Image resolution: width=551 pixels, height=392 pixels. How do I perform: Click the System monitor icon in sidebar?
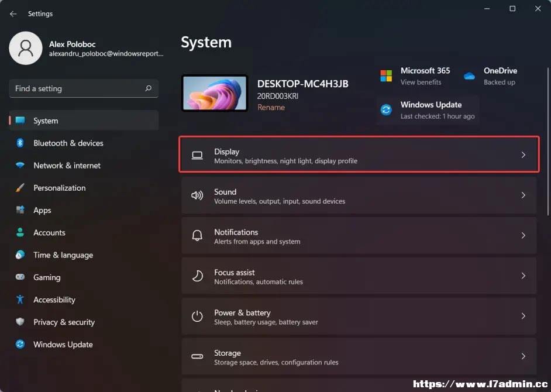(20, 121)
